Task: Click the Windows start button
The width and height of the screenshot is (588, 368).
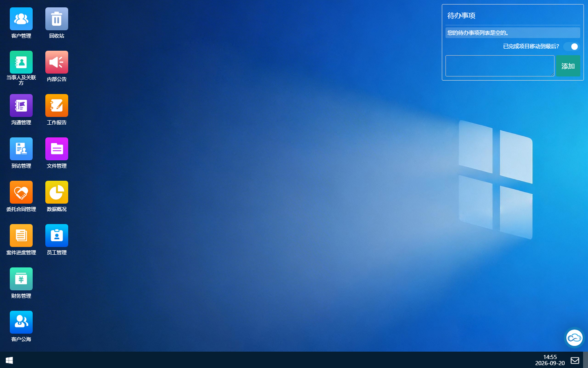Action: (x=9, y=360)
